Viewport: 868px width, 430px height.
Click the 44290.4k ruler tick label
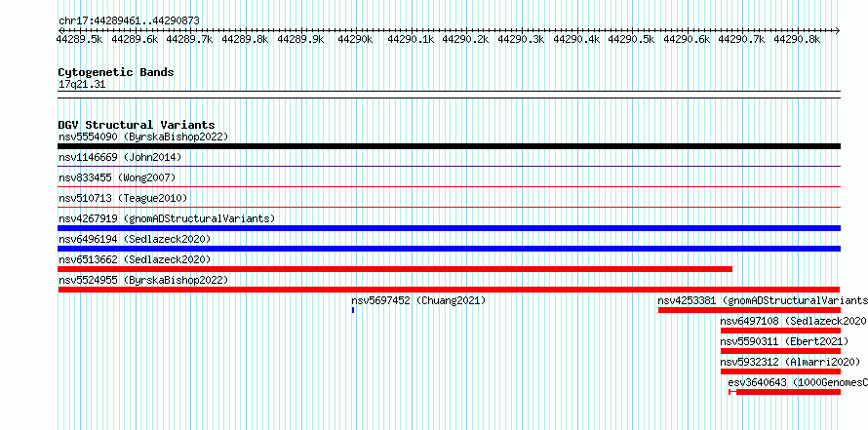[x=576, y=39]
